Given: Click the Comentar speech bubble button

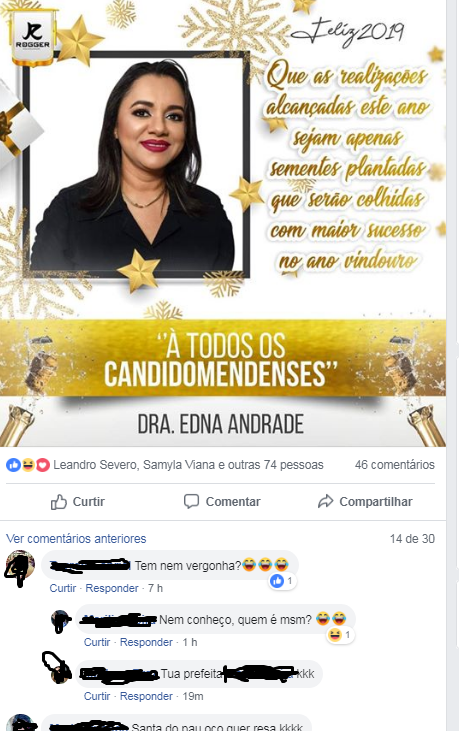Looking at the screenshot, I should tap(222, 502).
